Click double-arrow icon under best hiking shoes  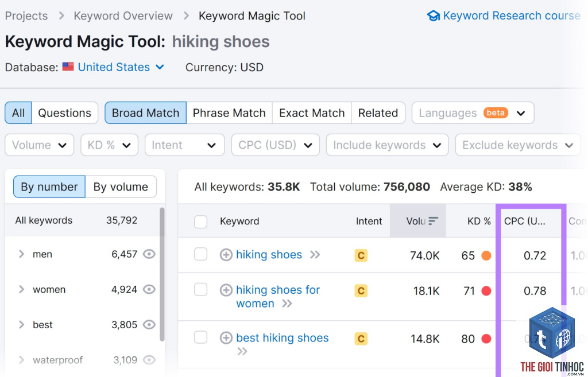(242, 352)
